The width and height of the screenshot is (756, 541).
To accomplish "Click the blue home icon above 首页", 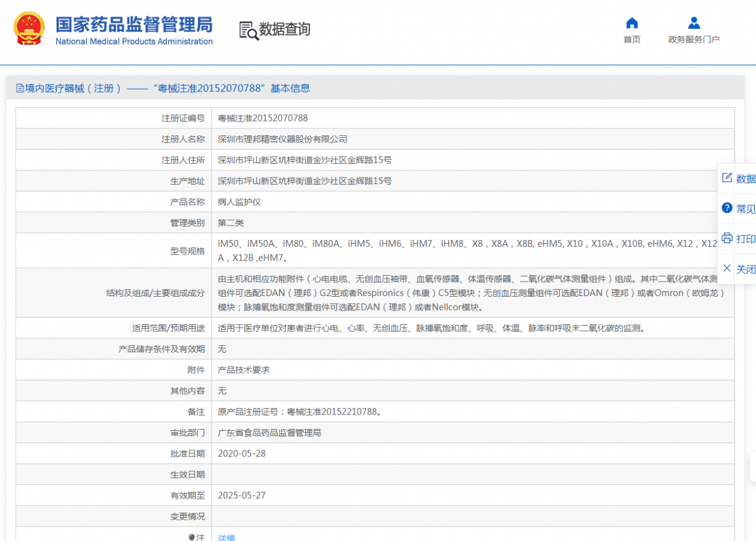I will pos(631,23).
